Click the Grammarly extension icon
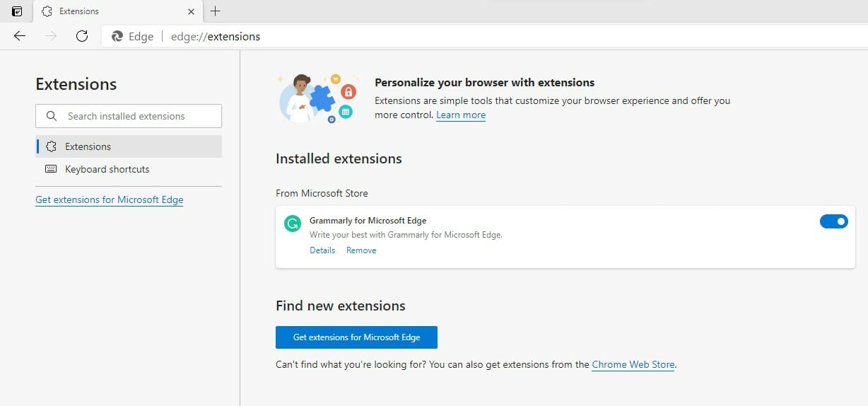The width and height of the screenshot is (868, 406). [292, 224]
